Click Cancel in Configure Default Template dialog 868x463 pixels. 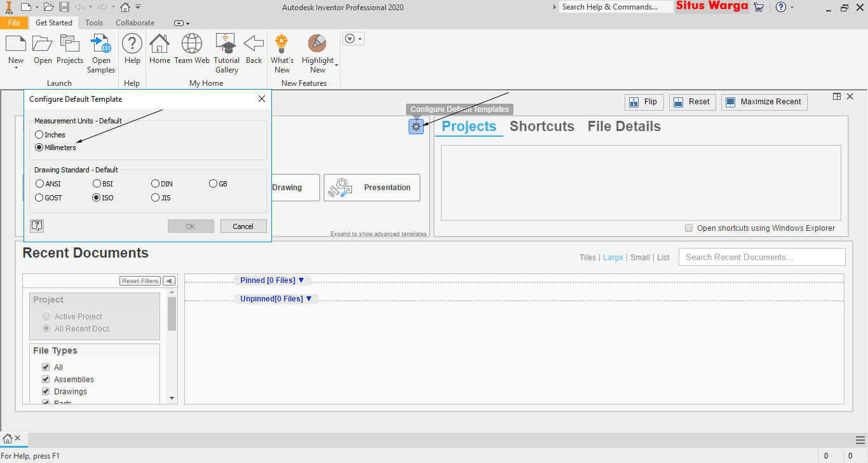click(x=243, y=226)
